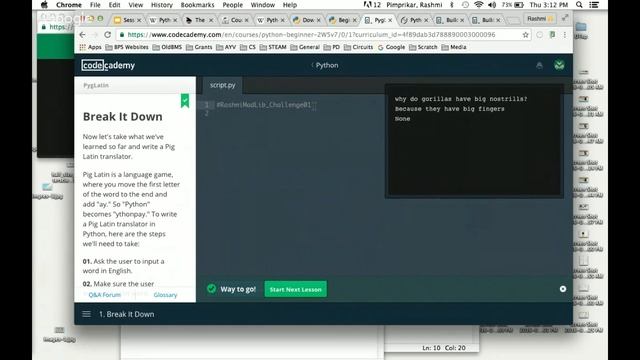Click the volume icon in menu bar

click(x=492, y=5)
